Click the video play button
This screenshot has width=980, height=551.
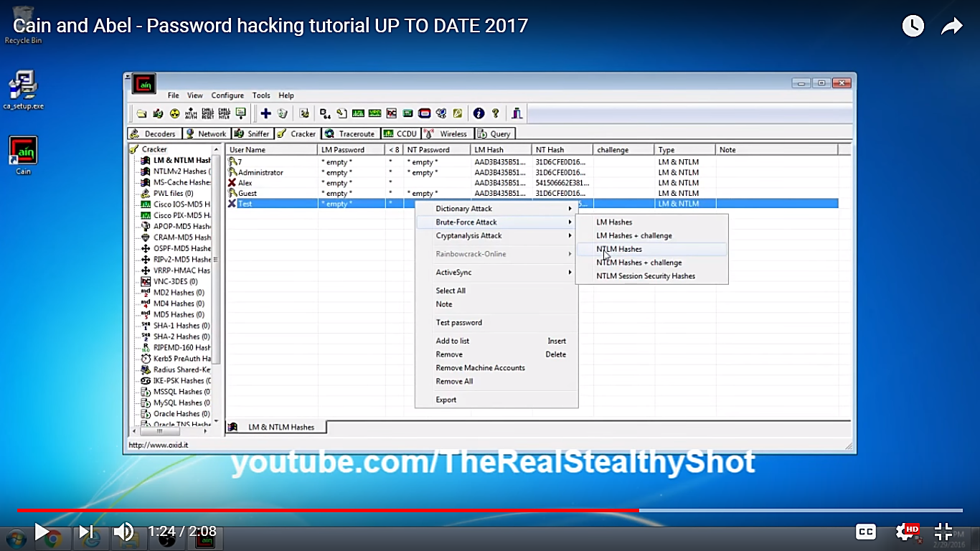click(x=42, y=532)
